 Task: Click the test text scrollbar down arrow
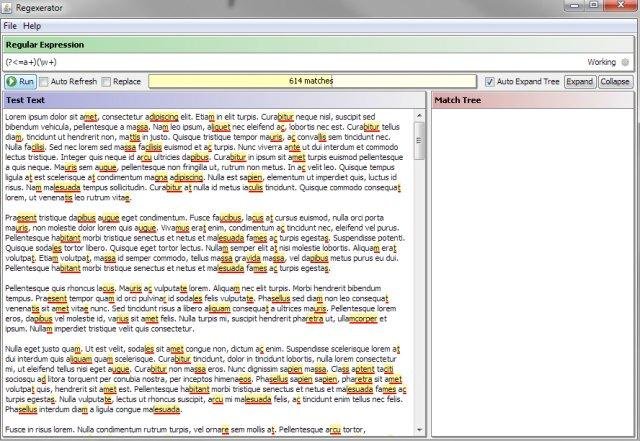coord(419,430)
